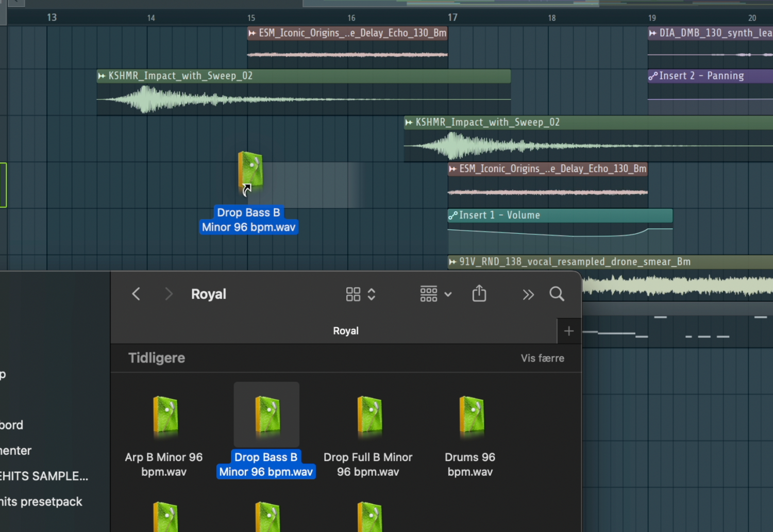This screenshot has width=773, height=532.
Task: Select the Insert 1 - Volume automation clip
Action: click(560, 215)
